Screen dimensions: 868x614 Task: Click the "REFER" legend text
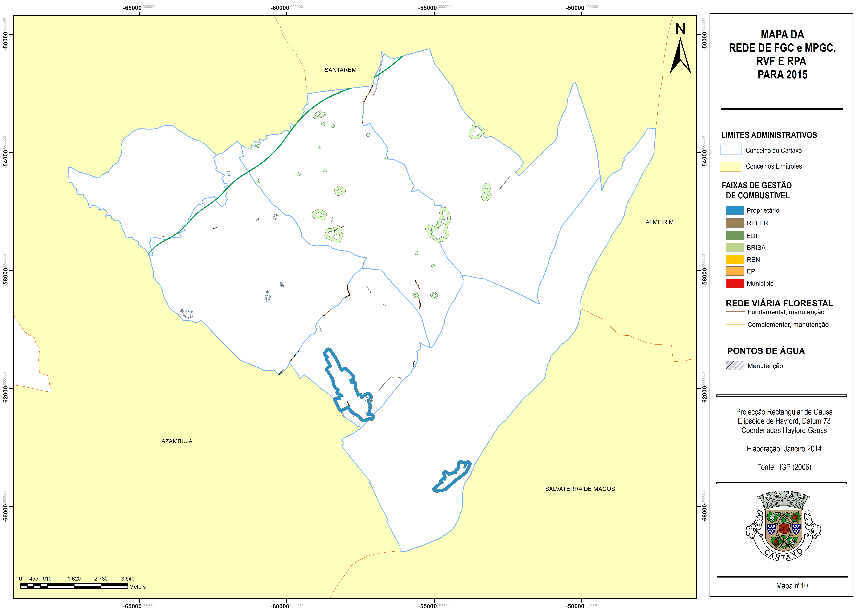(757, 223)
